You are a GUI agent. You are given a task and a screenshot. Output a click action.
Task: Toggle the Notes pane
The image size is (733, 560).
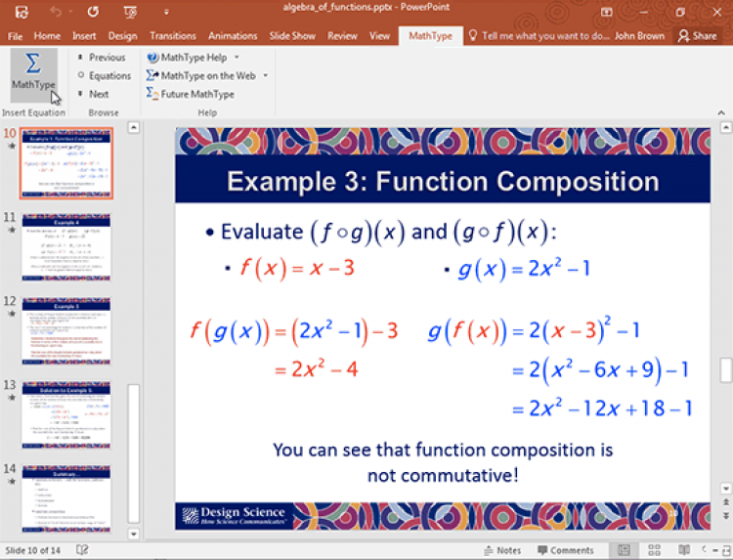(502, 550)
